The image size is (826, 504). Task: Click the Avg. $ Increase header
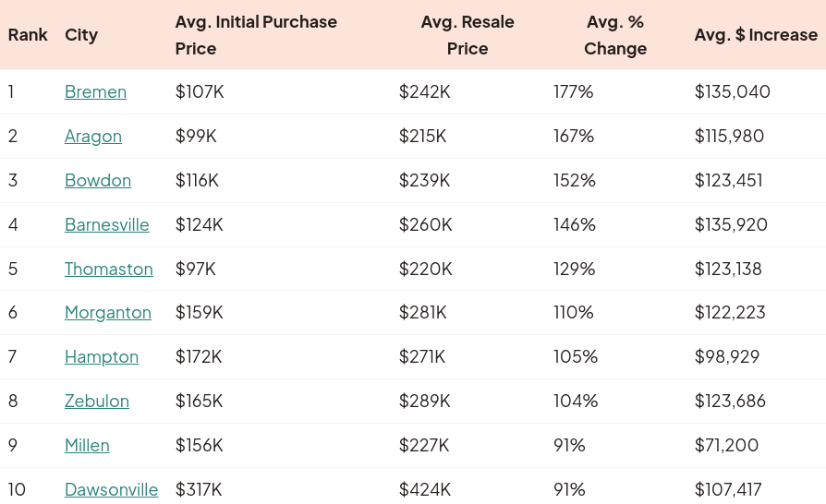click(x=756, y=35)
